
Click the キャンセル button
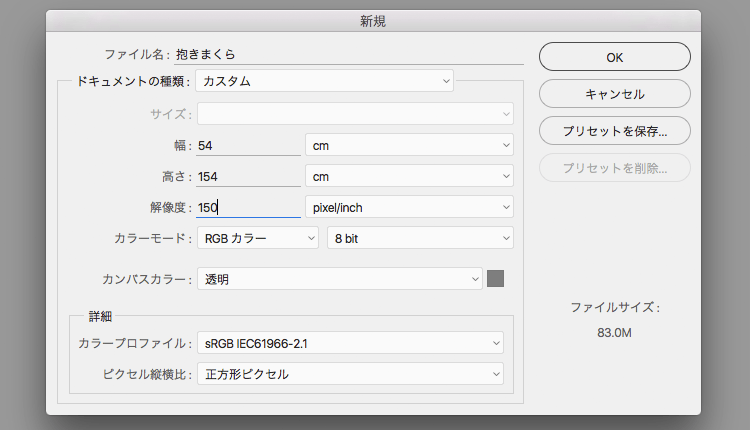click(614, 94)
